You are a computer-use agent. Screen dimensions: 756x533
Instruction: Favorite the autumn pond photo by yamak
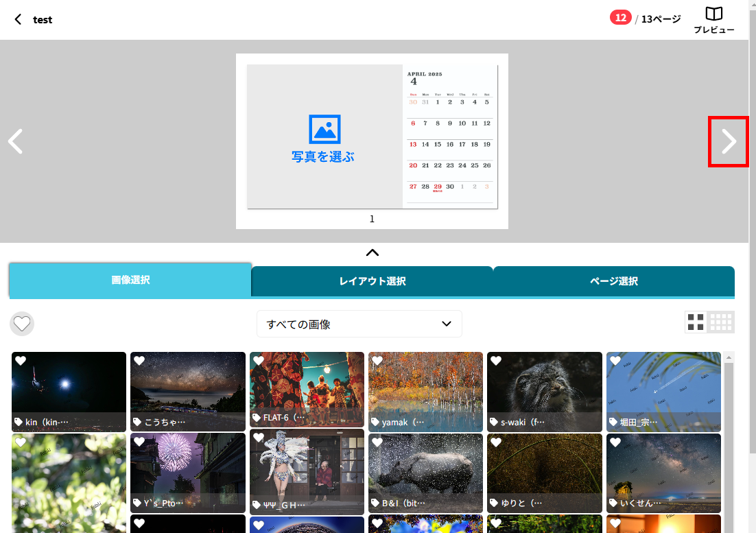pyautogui.click(x=377, y=361)
